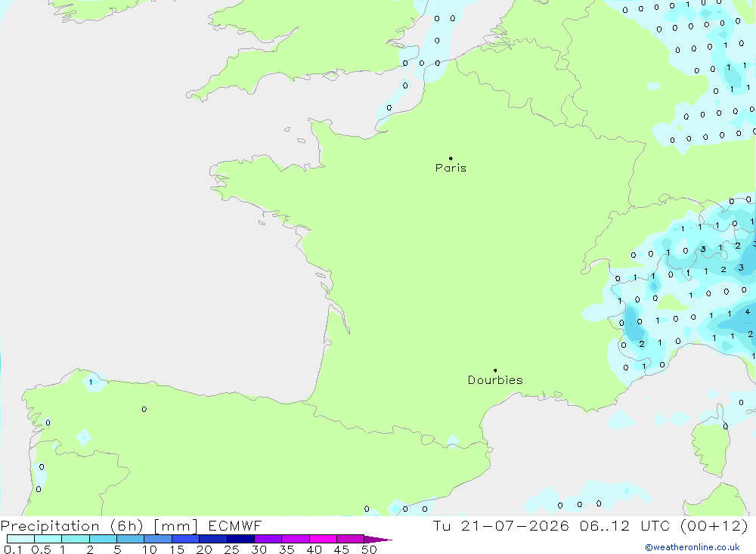Click the Dourbies city label

click(x=495, y=380)
